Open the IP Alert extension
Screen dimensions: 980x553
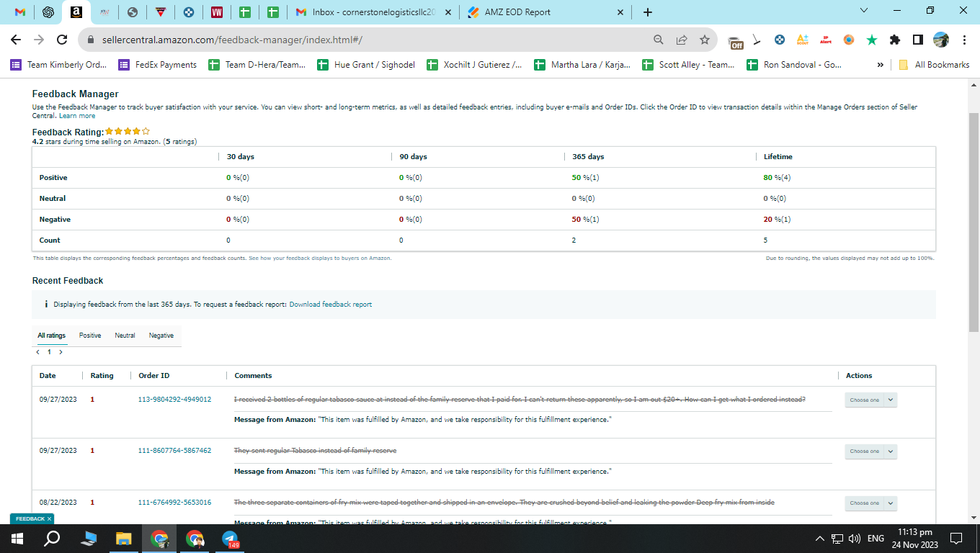pyautogui.click(x=826, y=40)
